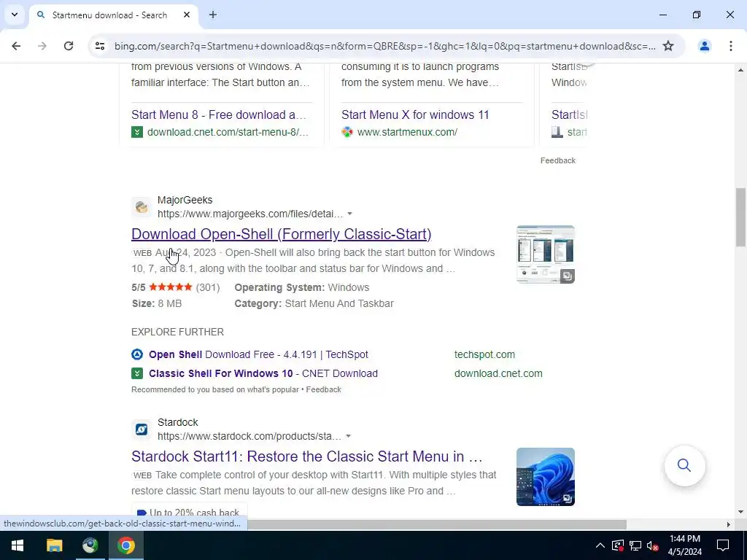Expand the Stardock URL dropdown arrow
This screenshot has height=560, width=747.
click(348, 436)
